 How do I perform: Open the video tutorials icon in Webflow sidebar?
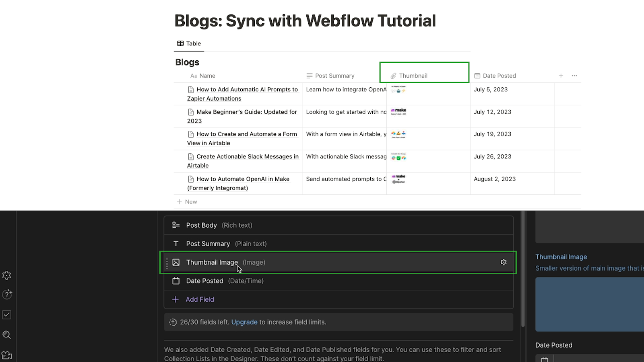pyautogui.click(x=6, y=355)
